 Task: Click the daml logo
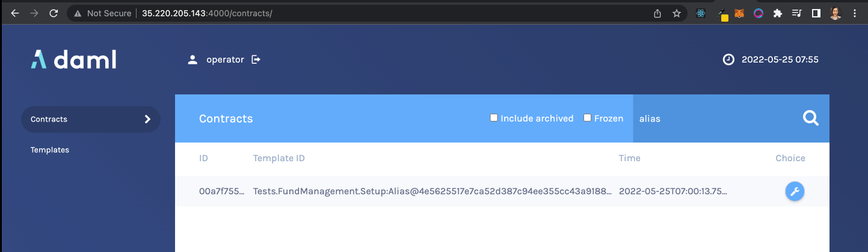(73, 60)
